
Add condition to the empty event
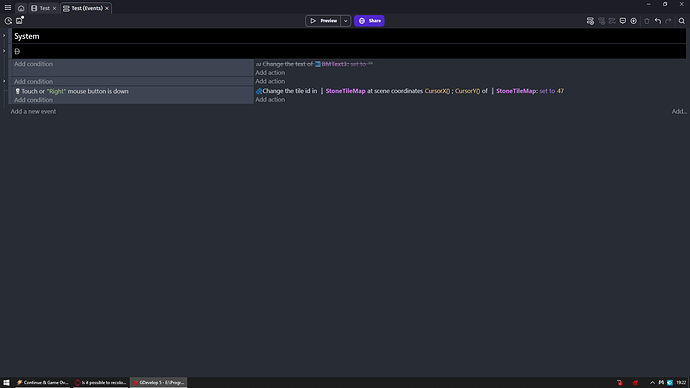(33, 81)
